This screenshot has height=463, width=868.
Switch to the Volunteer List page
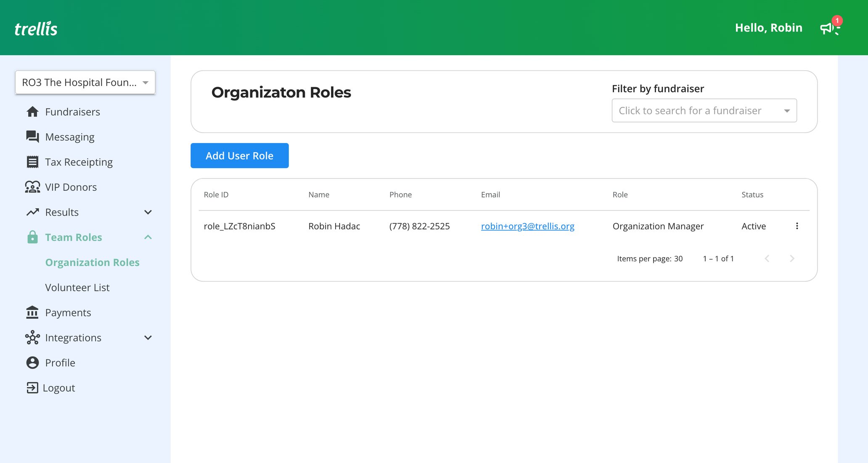(77, 287)
